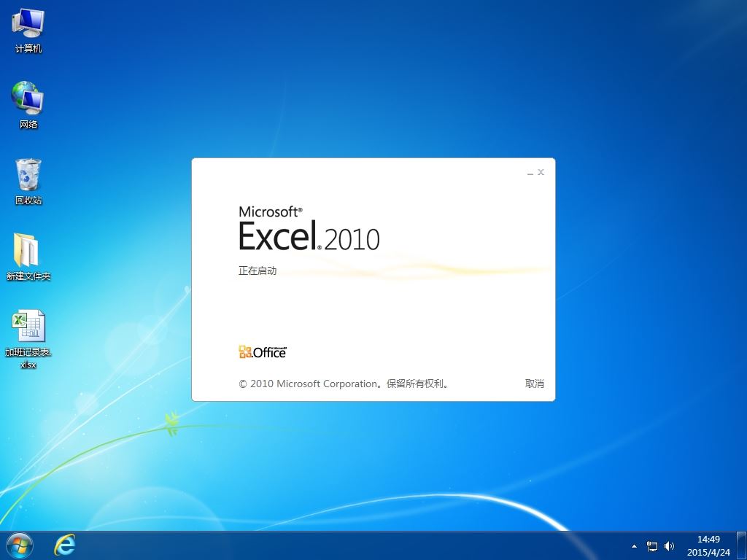The height and width of the screenshot is (560, 747).
Task: Select the 加班记录表.xlsx file icon
Action: click(x=28, y=339)
